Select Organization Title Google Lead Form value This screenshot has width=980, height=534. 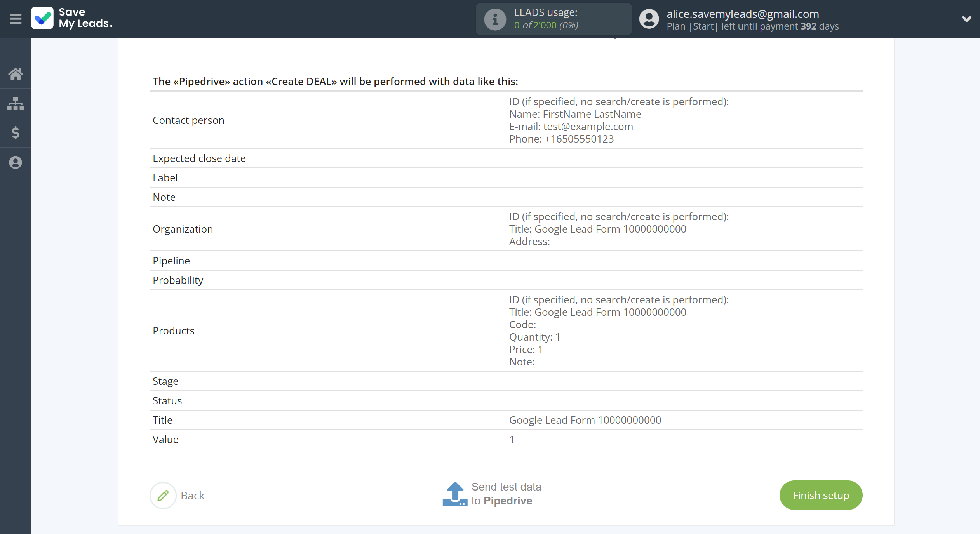pos(597,229)
